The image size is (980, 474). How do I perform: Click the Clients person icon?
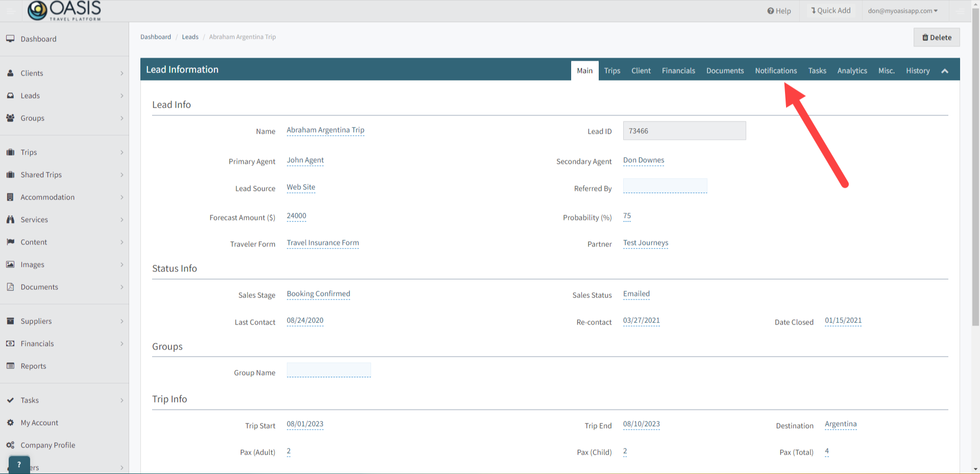pyautogui.click(x=10, y=73)
